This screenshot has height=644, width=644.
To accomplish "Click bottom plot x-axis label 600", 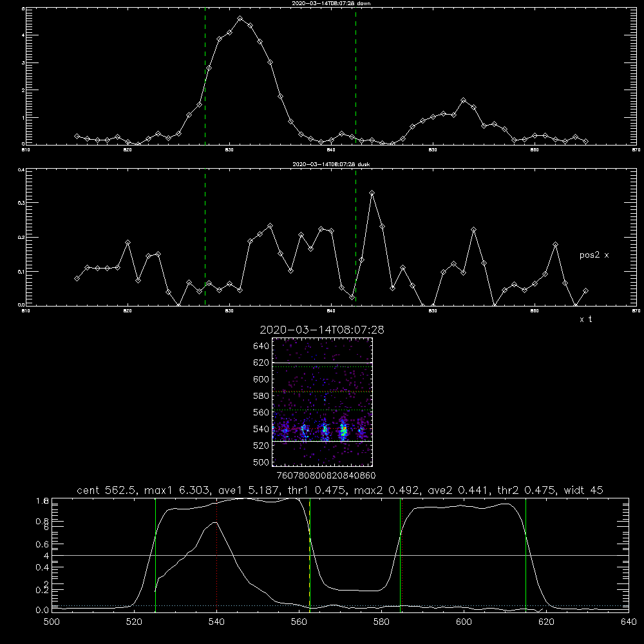I will tap(464, 622).
